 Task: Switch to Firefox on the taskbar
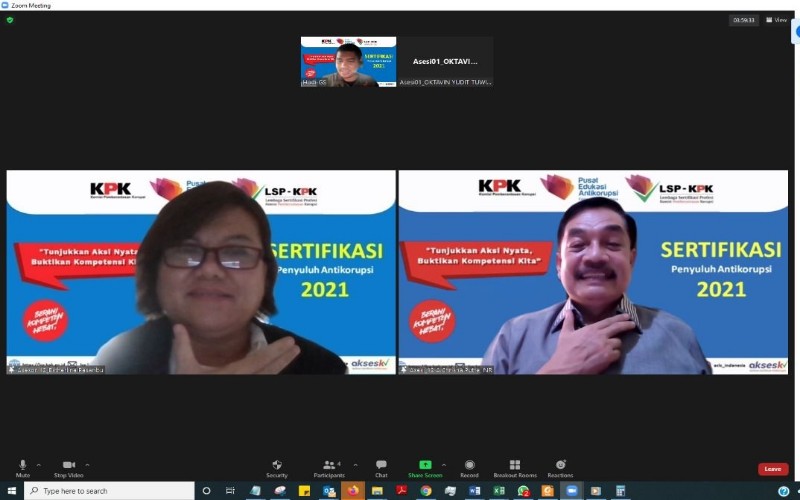coord(353,491)
